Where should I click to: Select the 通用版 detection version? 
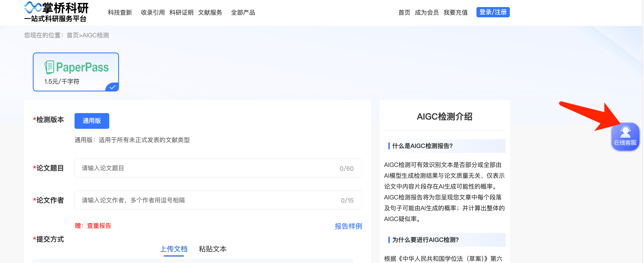click(92, 121)
